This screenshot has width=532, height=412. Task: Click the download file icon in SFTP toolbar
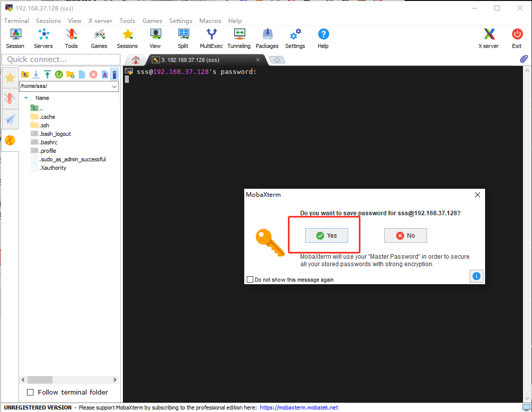pyautogui.click(x=36, y=74)
